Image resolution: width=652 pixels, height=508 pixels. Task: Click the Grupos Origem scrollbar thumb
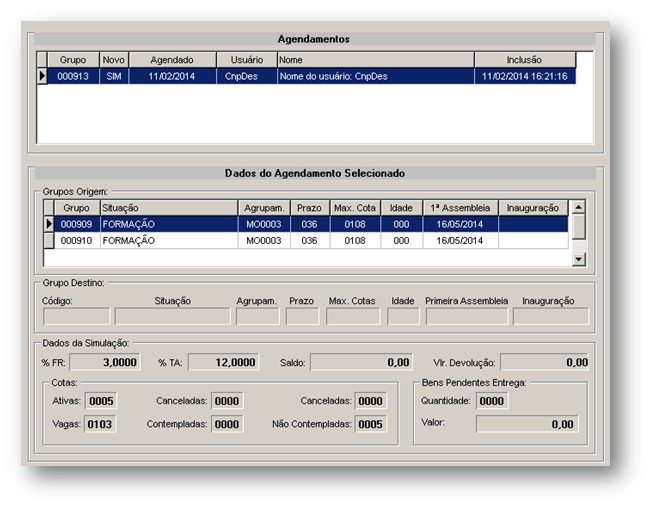[578, 227]
